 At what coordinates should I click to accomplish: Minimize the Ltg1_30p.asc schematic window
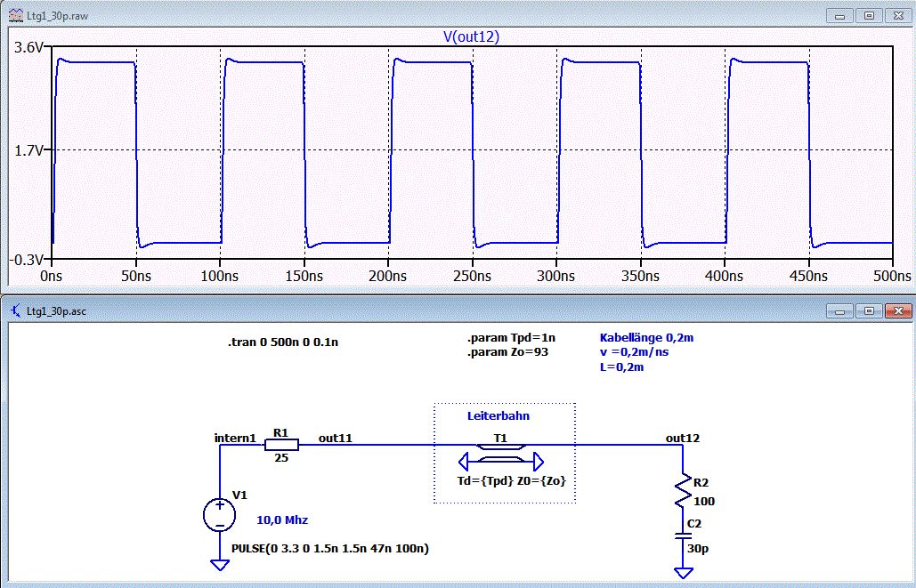tap(840, 310)
